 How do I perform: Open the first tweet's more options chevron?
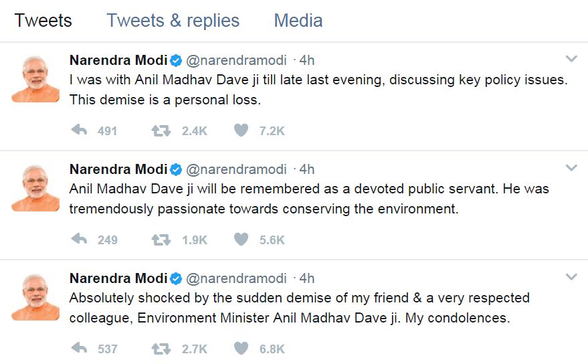click(571, 58)
